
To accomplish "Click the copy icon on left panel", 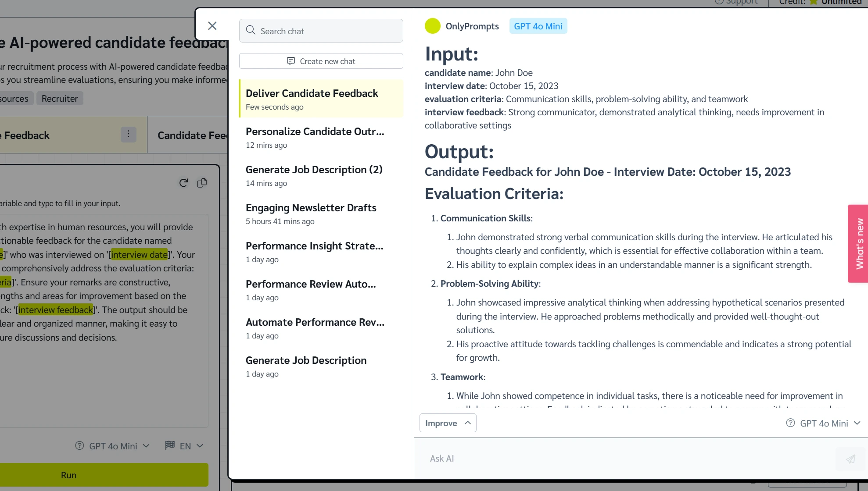I will click(x=202, y=183).
